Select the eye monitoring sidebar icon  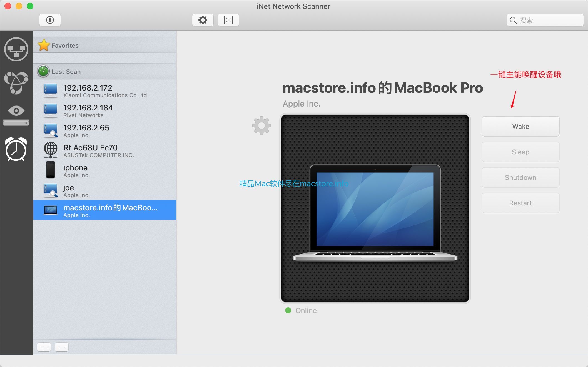click(16, 115)
